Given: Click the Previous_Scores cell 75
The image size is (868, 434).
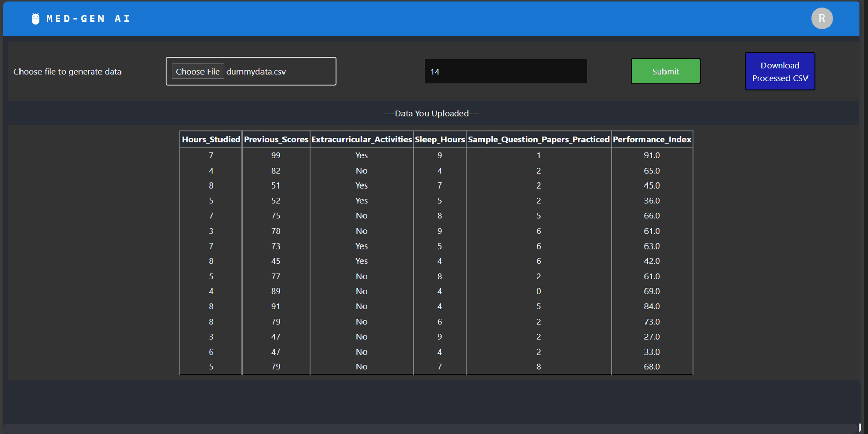Looking at the screenshot, I should pyautogui.click(x=276, y=216).
